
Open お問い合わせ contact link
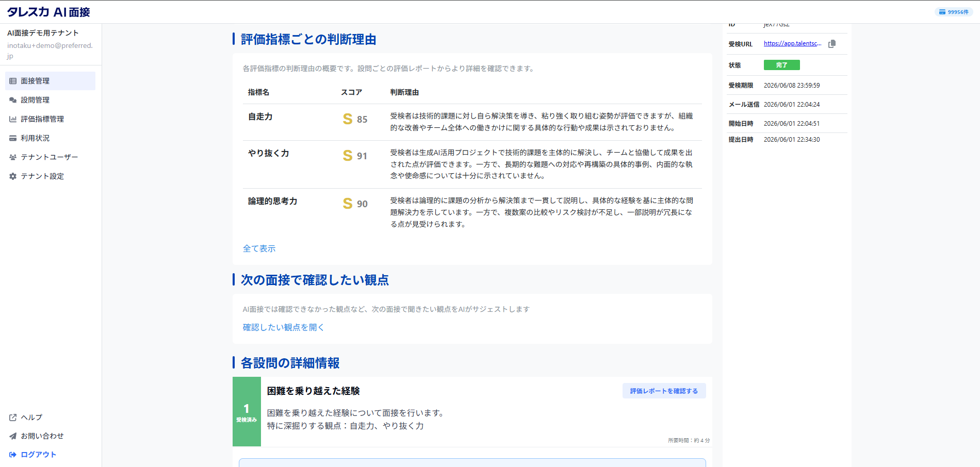pos(42,436)
